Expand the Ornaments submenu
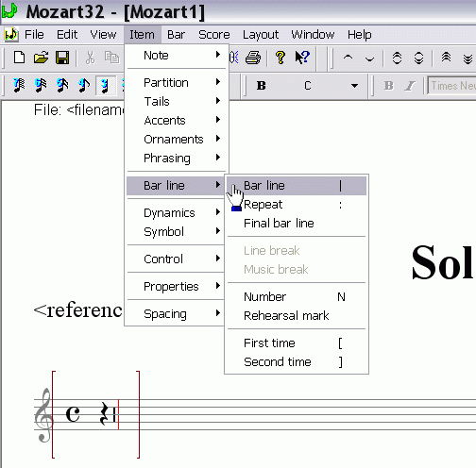Image resolution: width=476 pixels, height=468 pixels. [x=177, y=140]
